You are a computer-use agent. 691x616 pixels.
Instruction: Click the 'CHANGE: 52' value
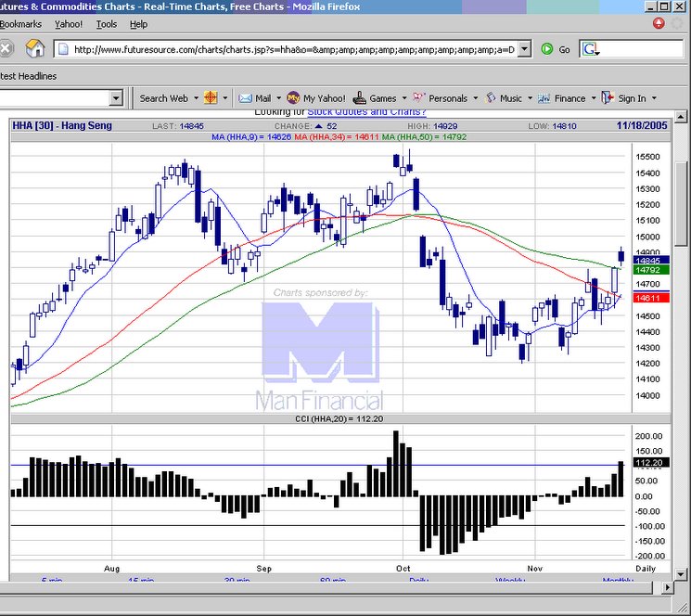pyautogui.click(x=305, y=126)
